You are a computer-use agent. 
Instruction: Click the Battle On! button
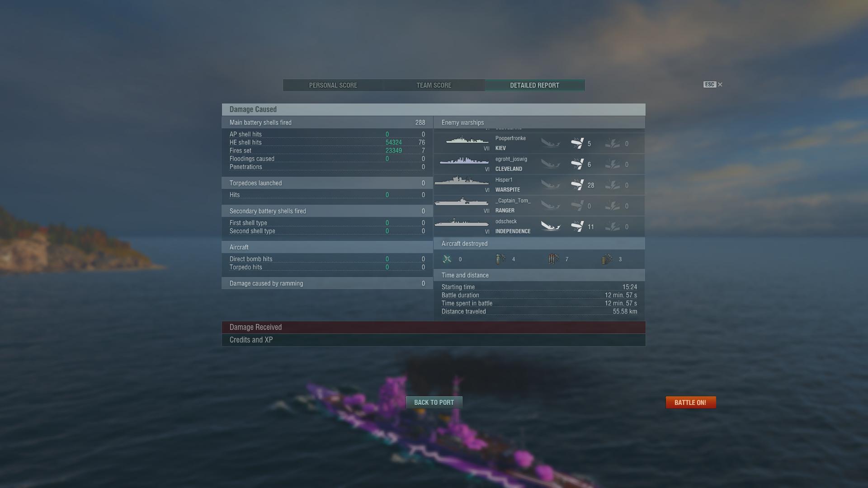pos(690,402)
